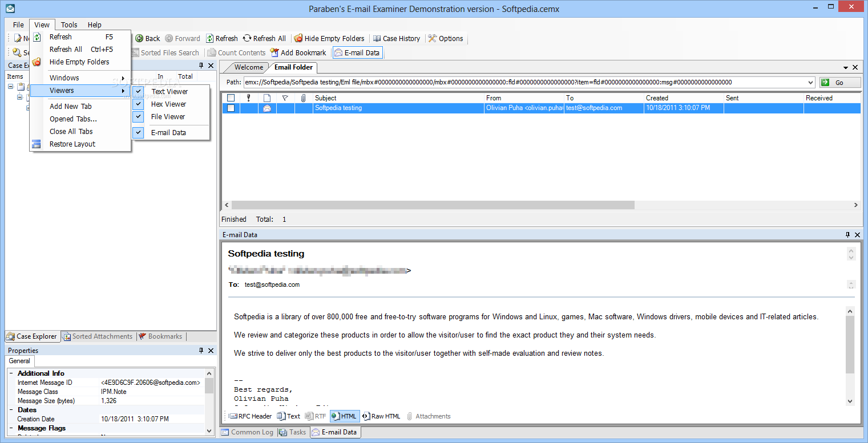This screenshot has width=868, height=443.
Task: Open the Help menu
Action: click(x=95, y=25)
